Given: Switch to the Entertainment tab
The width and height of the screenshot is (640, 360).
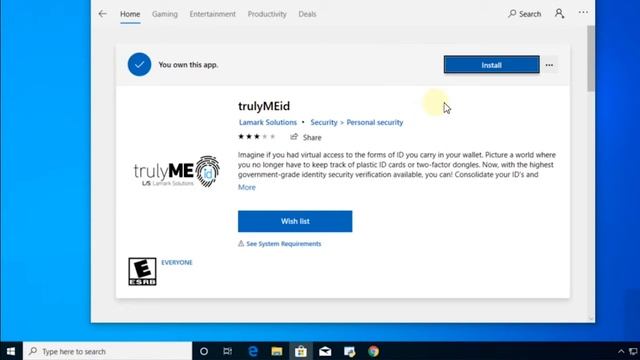Looking at the screenshot, I should pos(212,14).
